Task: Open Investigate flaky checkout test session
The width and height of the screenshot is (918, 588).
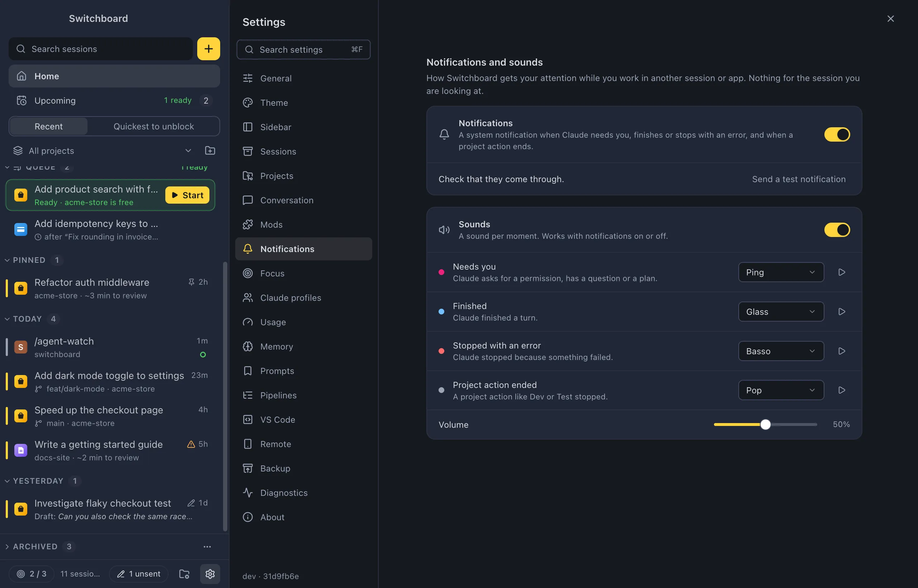Action: click(111, 509)
